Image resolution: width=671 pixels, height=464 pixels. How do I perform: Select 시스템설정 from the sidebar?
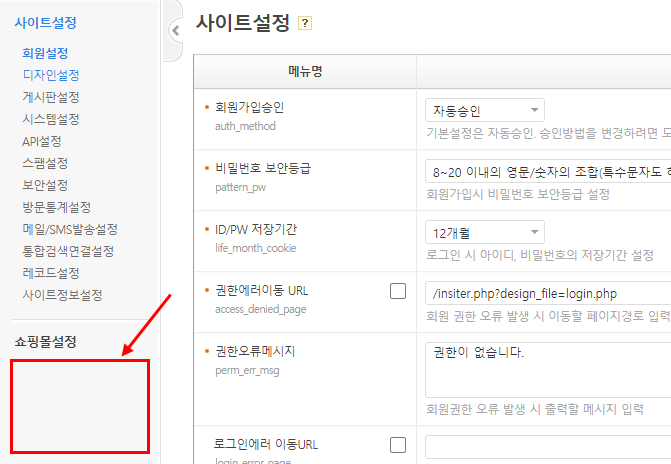point(51,119)
